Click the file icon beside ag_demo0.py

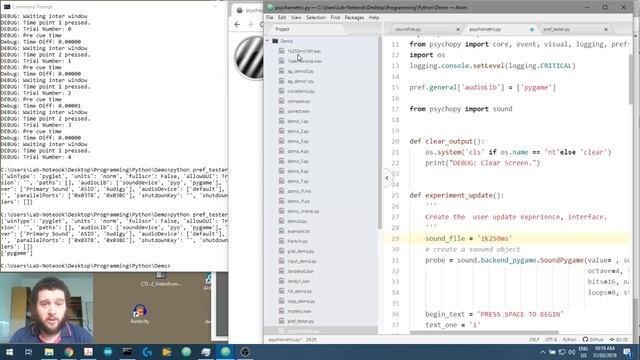282,71
